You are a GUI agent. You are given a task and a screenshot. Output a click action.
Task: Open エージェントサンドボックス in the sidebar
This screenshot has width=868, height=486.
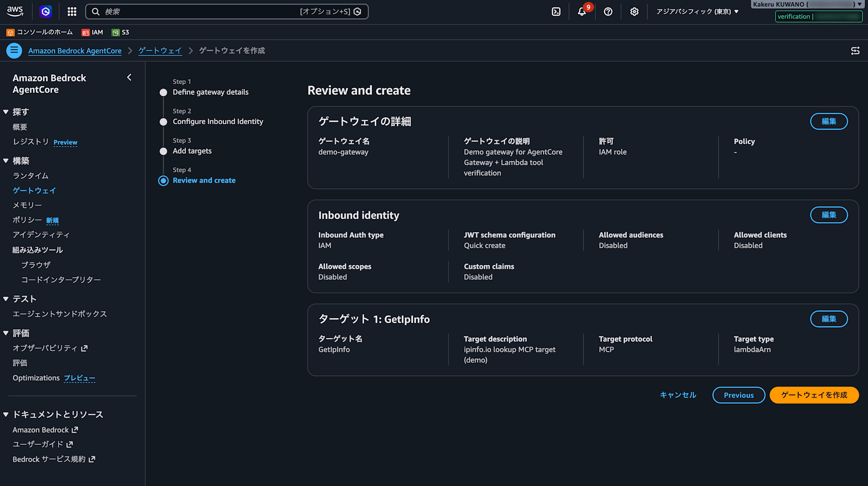(60, 314)
